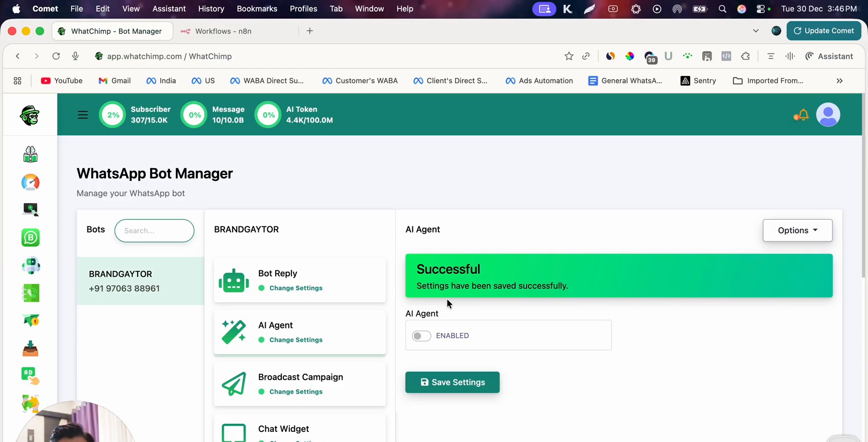Toggle the AI Agent ENABLED switch

pyautogui.click(x=421, y=336)
